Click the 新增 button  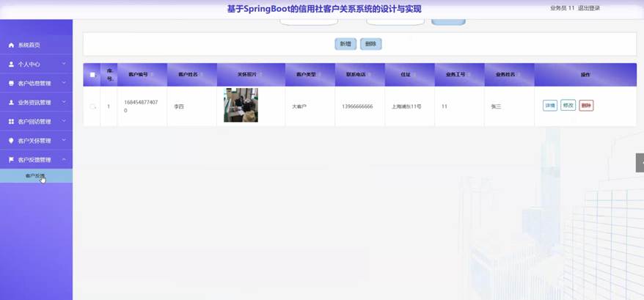pyautogui.click(x=345, y=44)
